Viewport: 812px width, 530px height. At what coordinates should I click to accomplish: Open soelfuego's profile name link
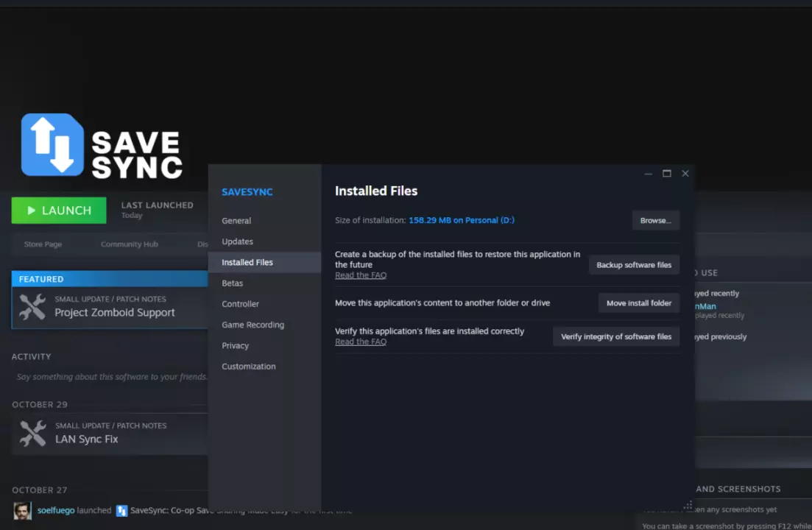pos(56,510)
